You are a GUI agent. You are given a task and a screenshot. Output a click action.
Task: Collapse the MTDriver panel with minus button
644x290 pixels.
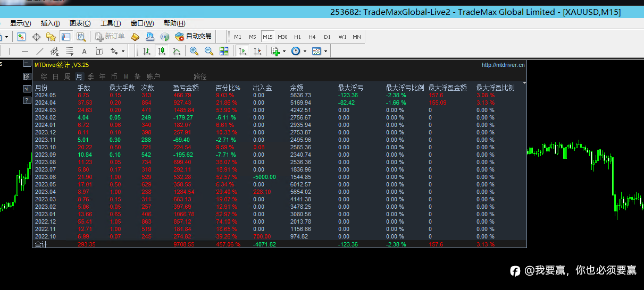(x=27, y=64)
